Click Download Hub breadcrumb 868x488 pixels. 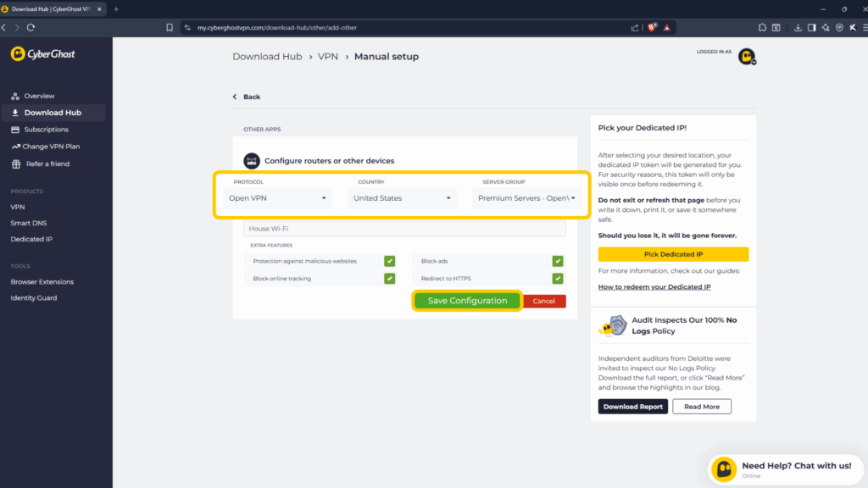pyautogui.click(x=267, y=57)
